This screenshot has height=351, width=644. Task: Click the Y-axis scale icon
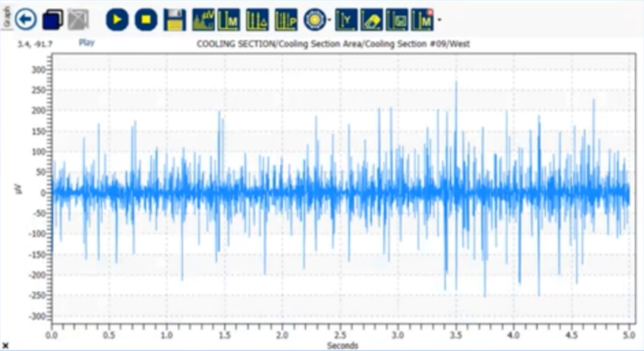(x=346, y=20)
